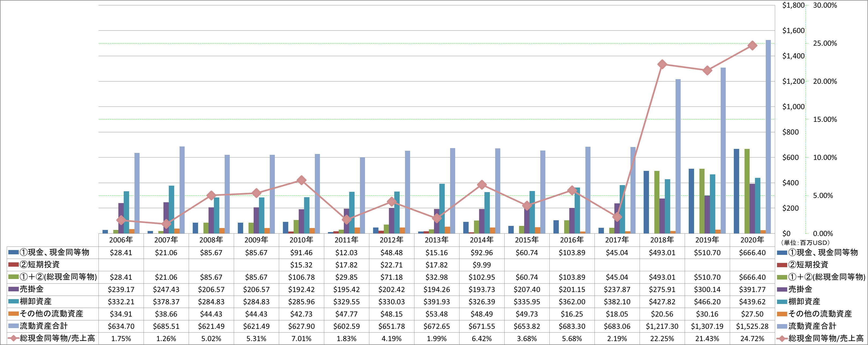Click the blue swatch beside left ①現金、現金同等物
Viewport: 868px width, 345px height.
tap(13, 252)
